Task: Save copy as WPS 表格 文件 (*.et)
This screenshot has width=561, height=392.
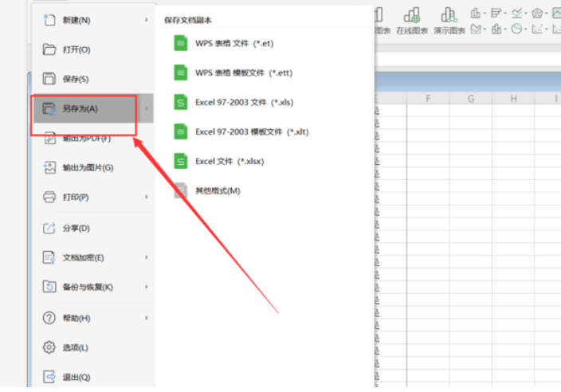Action: (x=224, y=43)
